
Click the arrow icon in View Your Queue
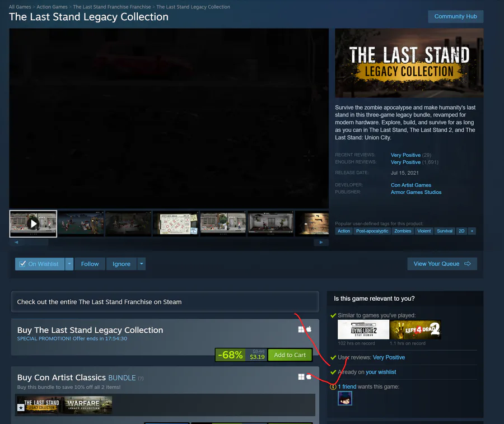point(468,264)
